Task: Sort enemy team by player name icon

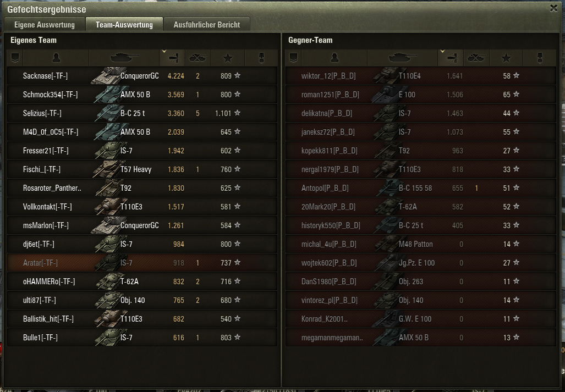Action: 334,58
